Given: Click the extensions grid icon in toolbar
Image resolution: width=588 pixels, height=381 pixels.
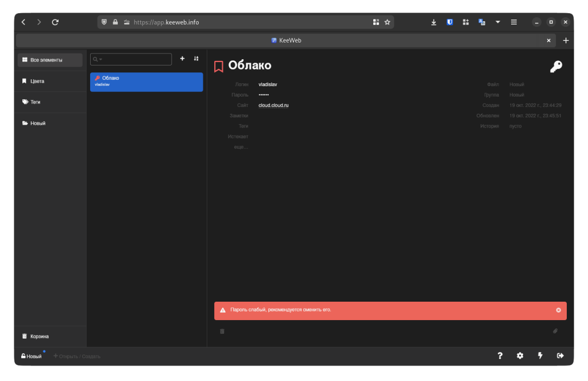Looking at the screenshot, I should tap(466, 22).
